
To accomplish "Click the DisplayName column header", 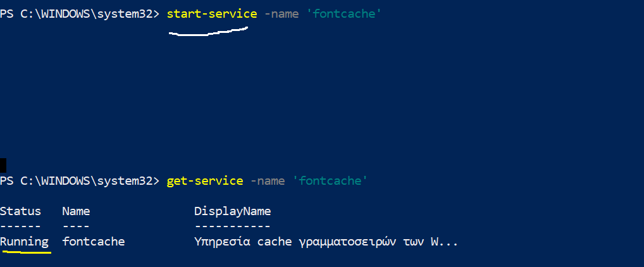I will pos(232,211).
